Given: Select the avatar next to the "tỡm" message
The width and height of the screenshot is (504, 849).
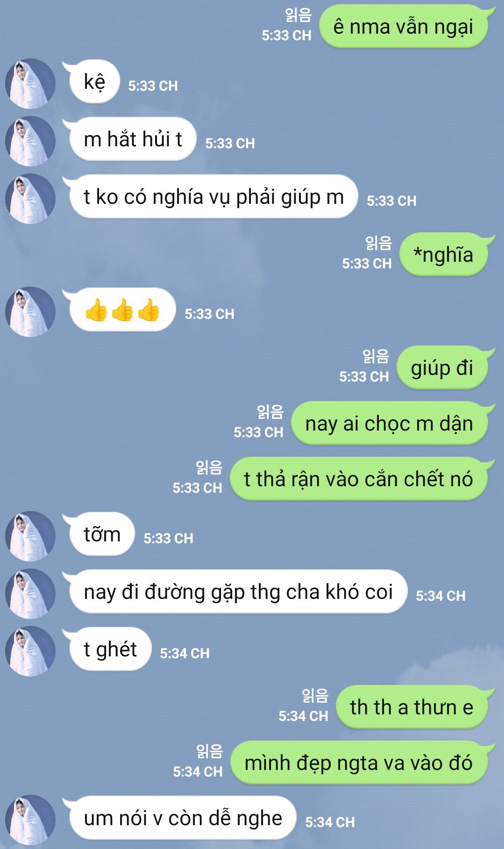Looking at the screenshot, I should tap(30, 536).
